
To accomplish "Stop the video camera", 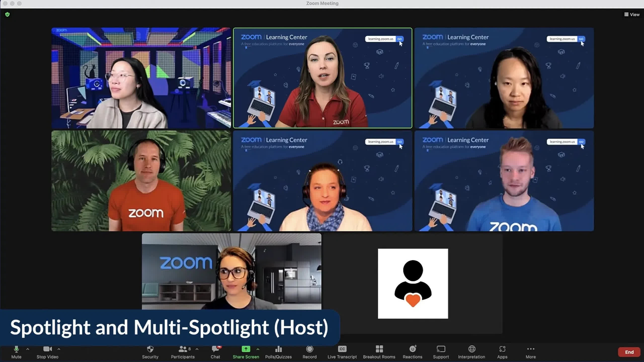I will click(47, 352).
